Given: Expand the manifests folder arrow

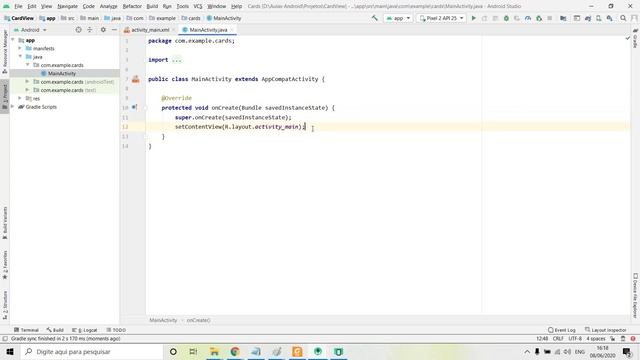Looking at the screenshot, I should point(20,48).
